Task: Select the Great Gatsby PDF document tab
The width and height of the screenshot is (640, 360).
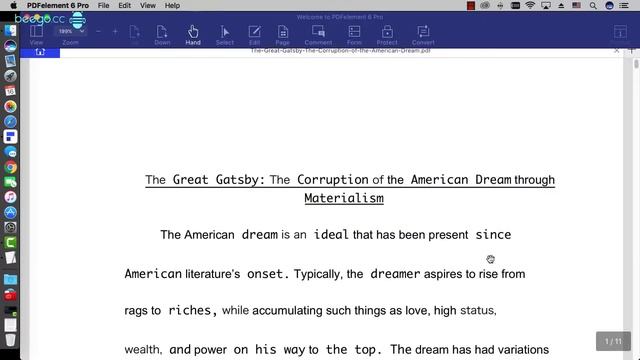Action: click(340, 51)
